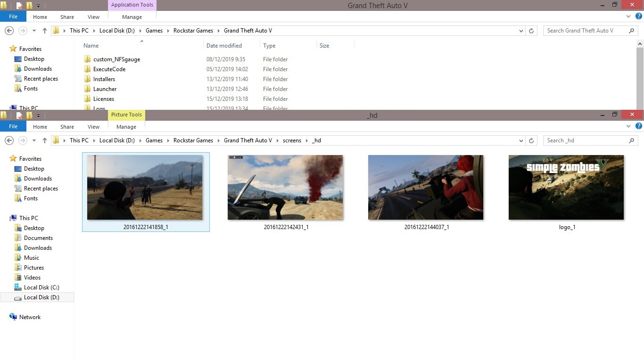
Task: Open Home tab in _hd window
Action: click(40, 127)
